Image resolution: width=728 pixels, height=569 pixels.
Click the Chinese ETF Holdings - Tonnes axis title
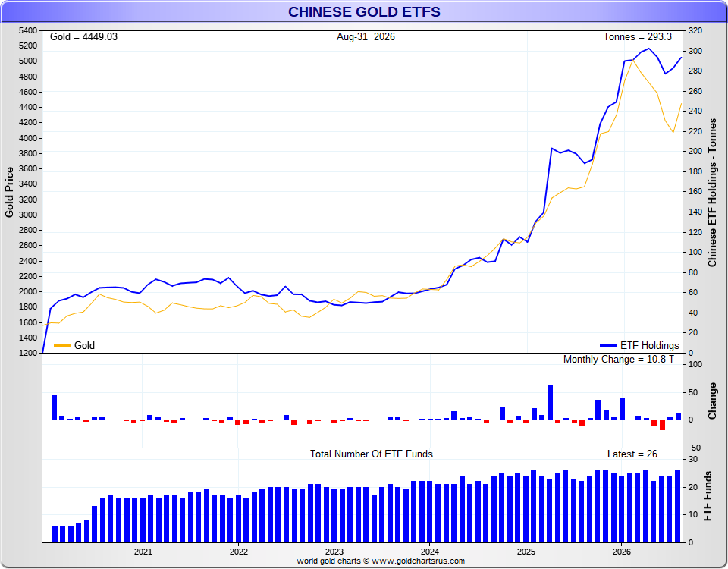coord(712,192)
